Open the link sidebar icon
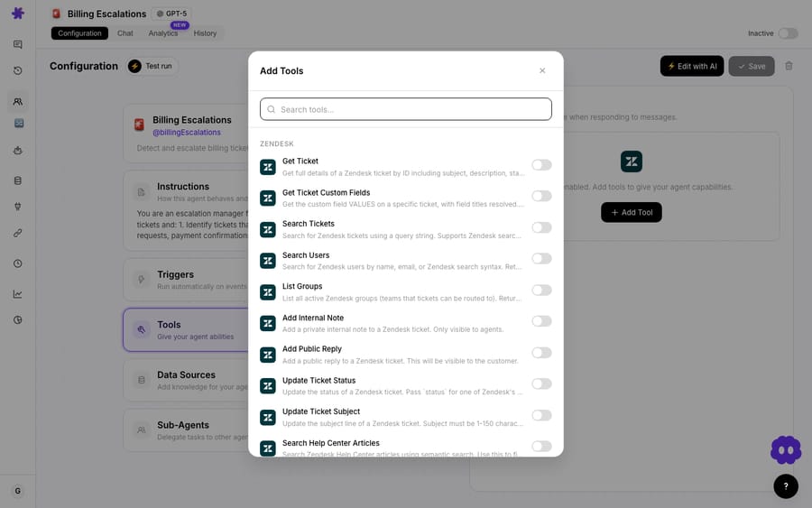The image size is (812, 508). coord(18,233)
